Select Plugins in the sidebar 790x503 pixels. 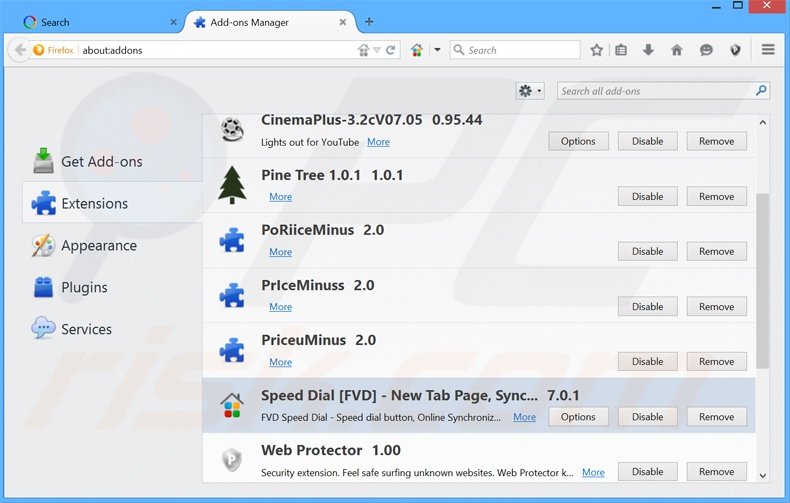point(84,288)
